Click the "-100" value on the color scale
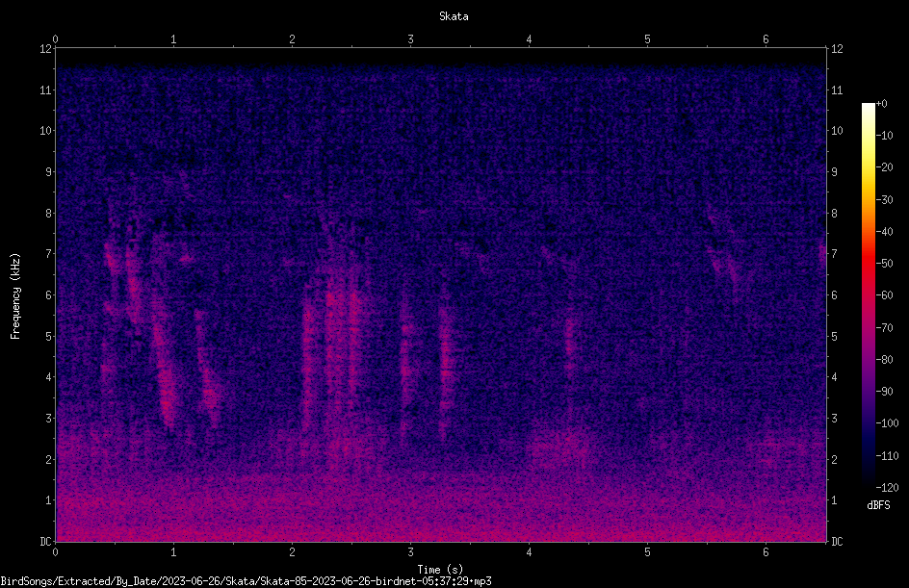Screen dimensions: 909x588 point(887,423)
